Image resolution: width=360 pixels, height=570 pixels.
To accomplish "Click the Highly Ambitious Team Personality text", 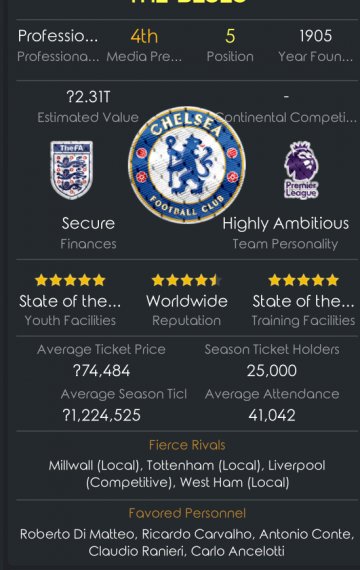I will (x=285, y=223).
